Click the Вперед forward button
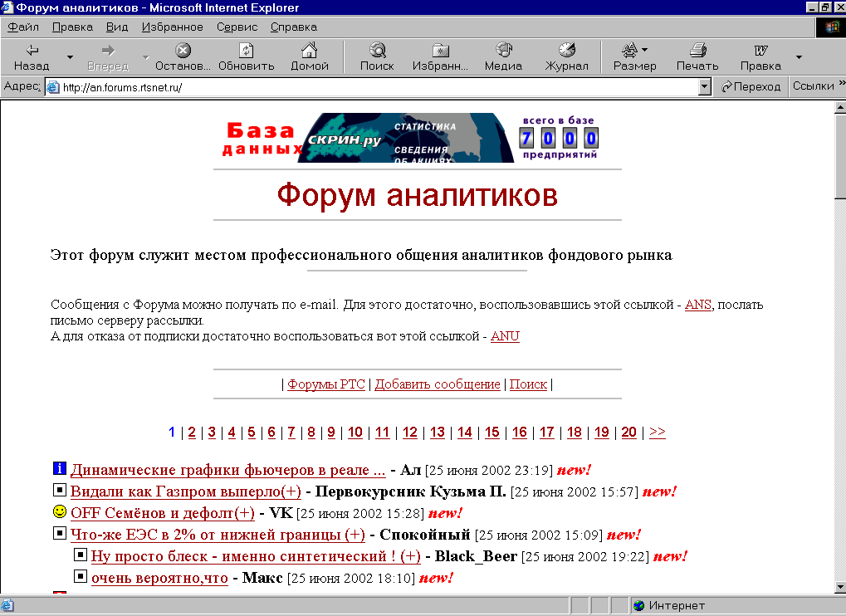 (x=108, y=57)
